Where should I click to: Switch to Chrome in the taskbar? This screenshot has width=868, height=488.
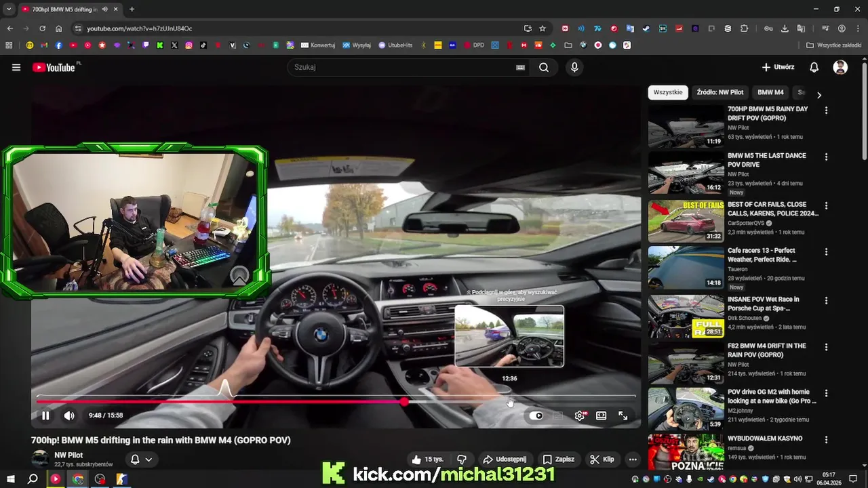tap(78, 479)
